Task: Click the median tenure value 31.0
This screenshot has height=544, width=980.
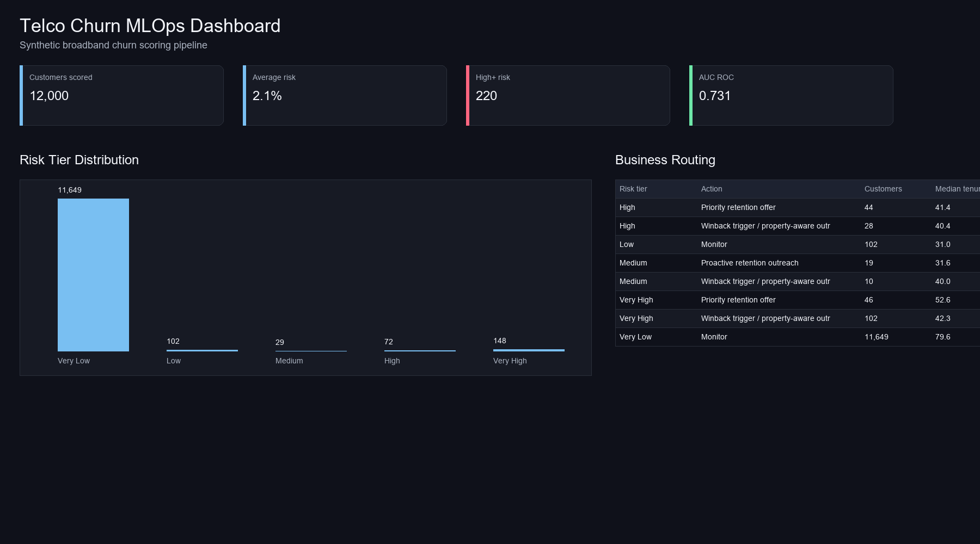Action: click(x=943, y=244)
